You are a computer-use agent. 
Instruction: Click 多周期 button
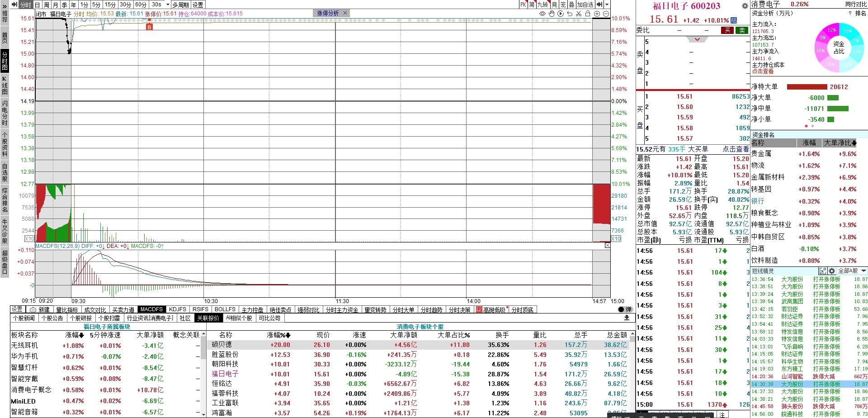pyautogui.click(x=180, y=5)
